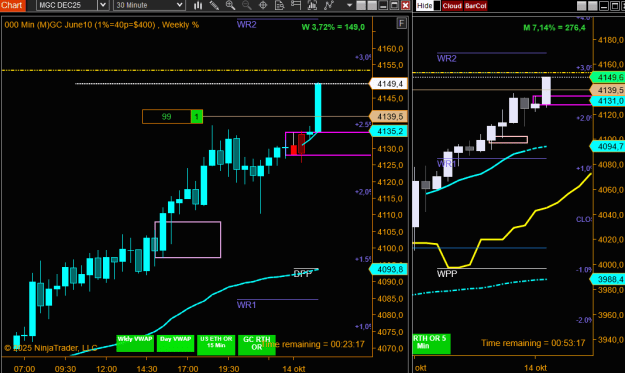Viewport: 625px width, 373px height.
Task: Click the 4094,7 cyan price marker in right chart
Action: coord(607,146)
